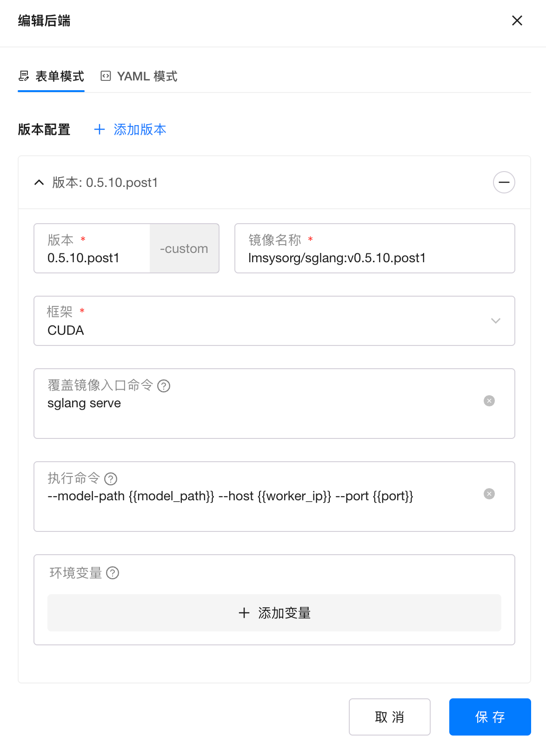The image size is (546, 756).
Task: Click help icon next to 执行命令
Action: pyautogui.click(x=111, y=479)
